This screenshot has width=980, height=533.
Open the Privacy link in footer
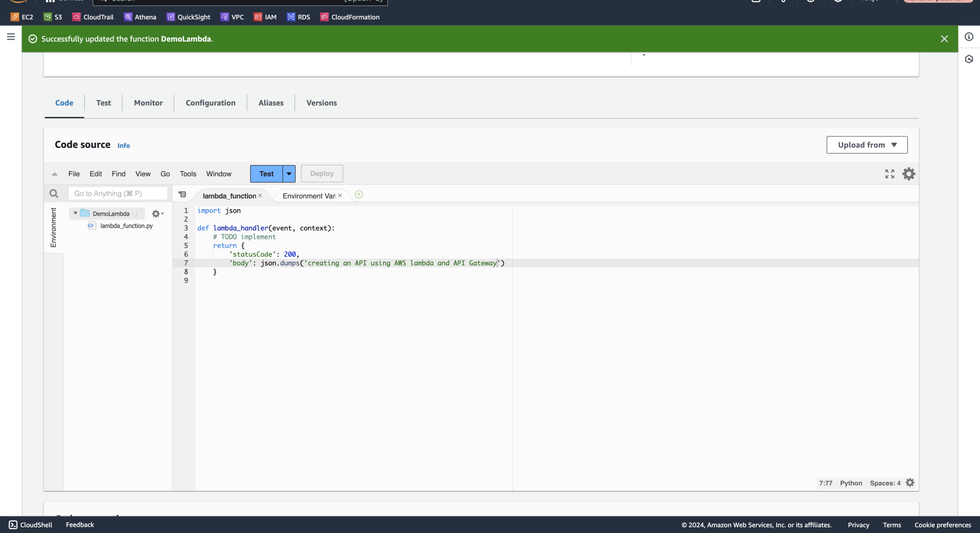(858, 525)
